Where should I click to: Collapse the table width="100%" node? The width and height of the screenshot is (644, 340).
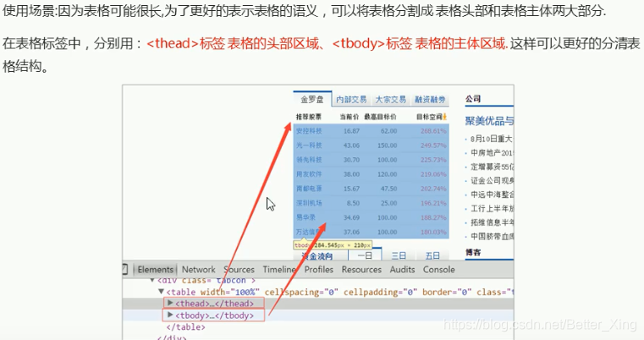(x=161, y=292)
